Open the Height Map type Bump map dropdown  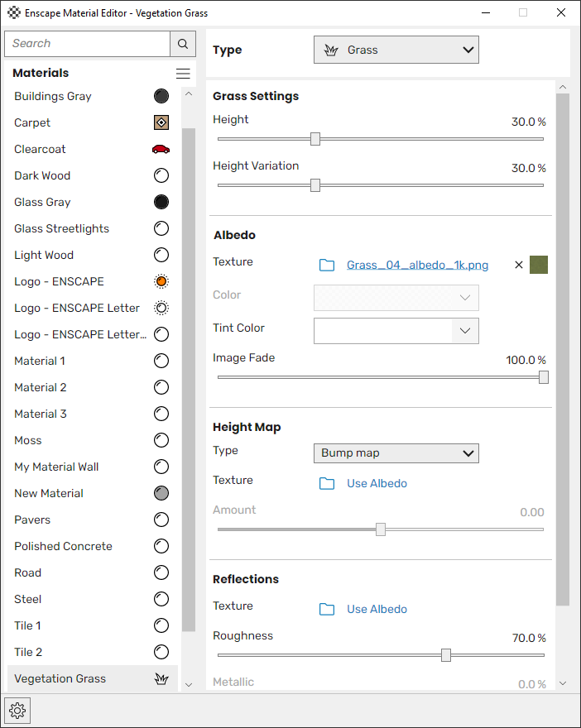(396, 453)
